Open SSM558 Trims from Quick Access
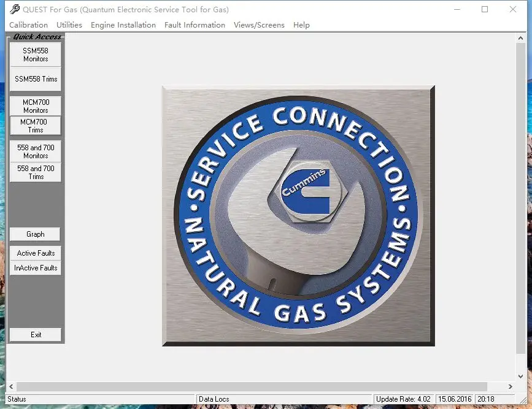Screen dimensions: 532x409 click(x=36, y=79)
